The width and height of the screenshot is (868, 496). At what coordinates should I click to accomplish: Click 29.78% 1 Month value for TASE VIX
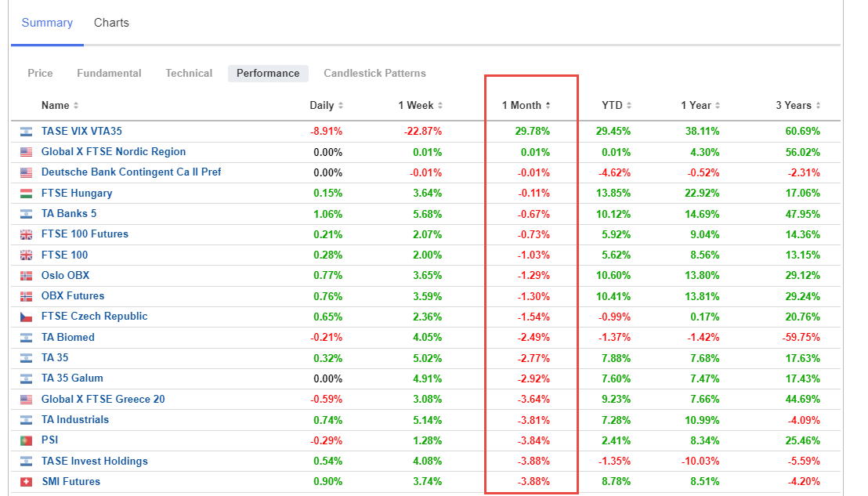[533, 131]
